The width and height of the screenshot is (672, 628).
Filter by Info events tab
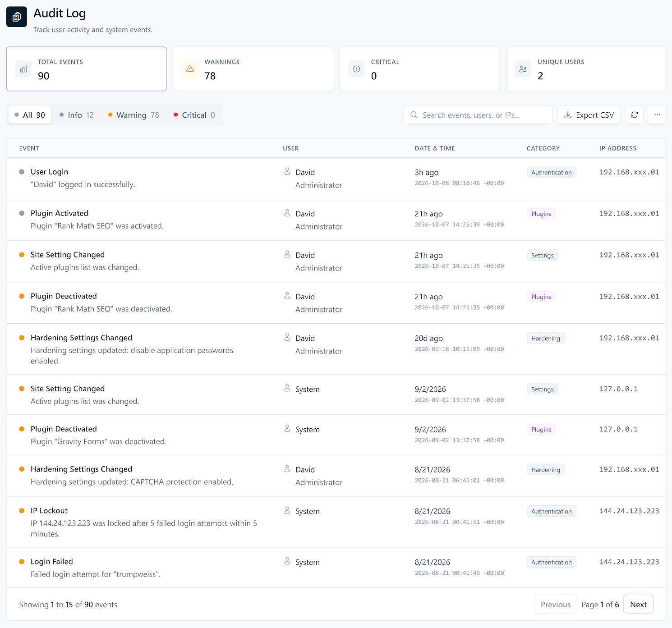pos(76,115)
